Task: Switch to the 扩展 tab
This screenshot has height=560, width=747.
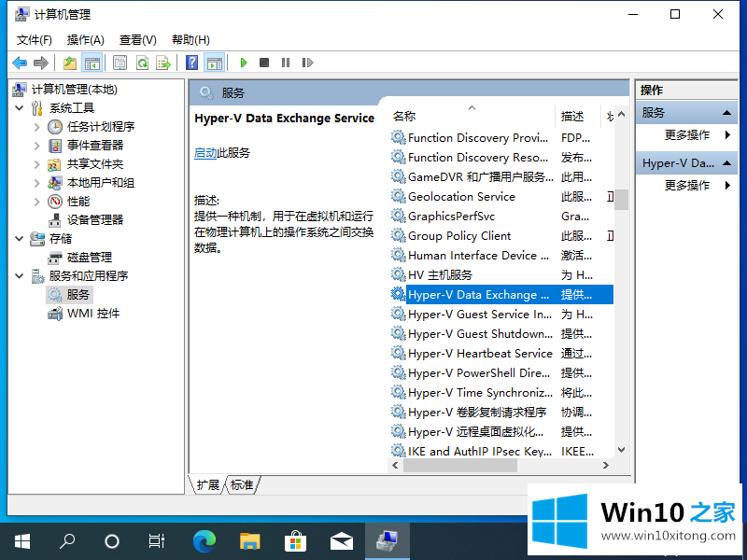Action: (x=207, y=484)
